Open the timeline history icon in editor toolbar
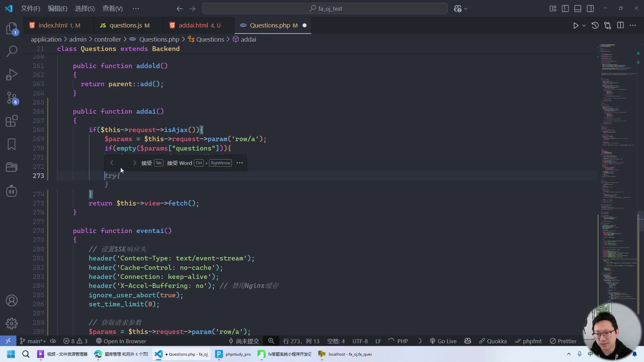 click(x=595, y=25)
